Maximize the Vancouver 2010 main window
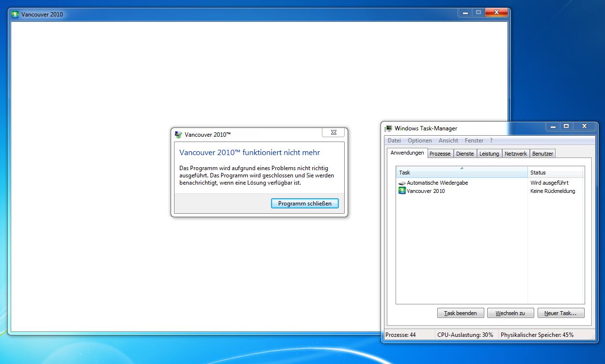Image resolution: width=605 pixels, height=364 pixels. point(478,13)
